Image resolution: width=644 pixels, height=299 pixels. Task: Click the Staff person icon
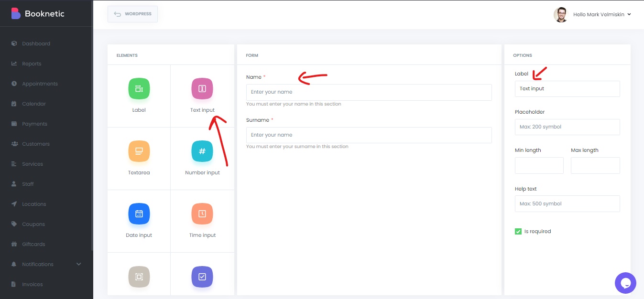click(x=14, y=184)
